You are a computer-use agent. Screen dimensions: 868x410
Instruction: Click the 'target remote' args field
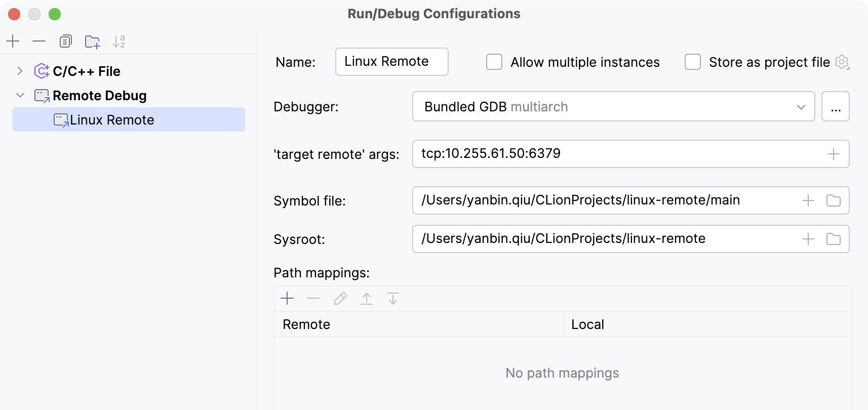pyautogui.click(x=618, y=154)
